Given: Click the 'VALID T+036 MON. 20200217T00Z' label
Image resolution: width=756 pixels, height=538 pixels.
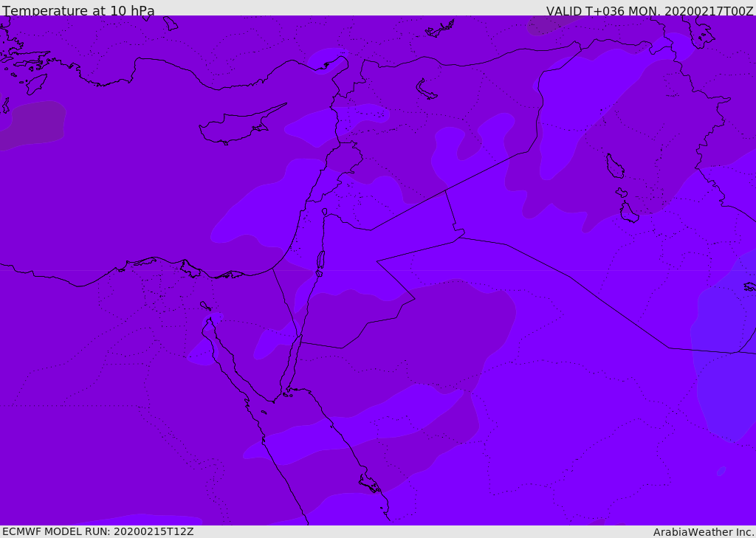Looking at the screenshot, I should [650, 11].
